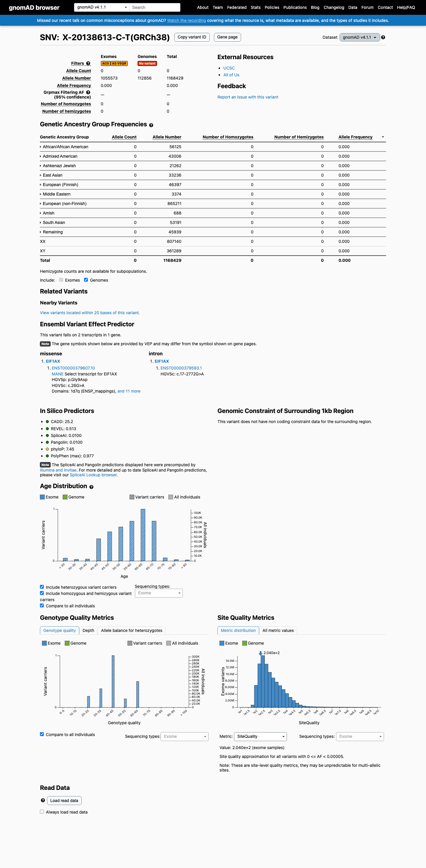426x868 pixels.
Task: Click the No variant genomes badge
Action: [x=147, y=63]
